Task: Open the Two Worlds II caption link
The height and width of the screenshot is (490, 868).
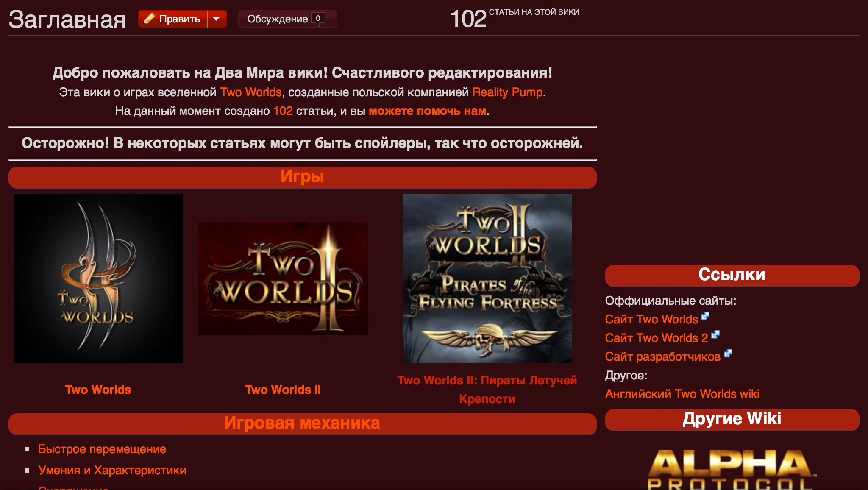Action: click(283, 390)
